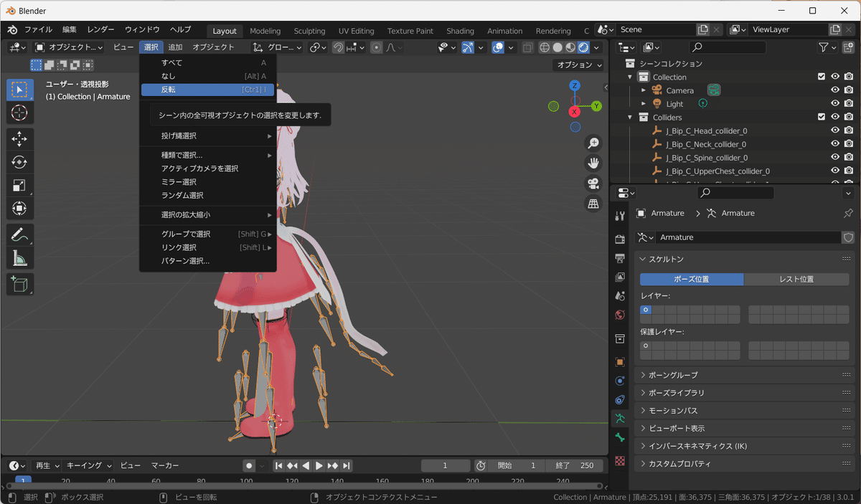This screenshot has height=504, width=861.
Task: Open the Object properties tab
Action: click(x=620, y=362)
